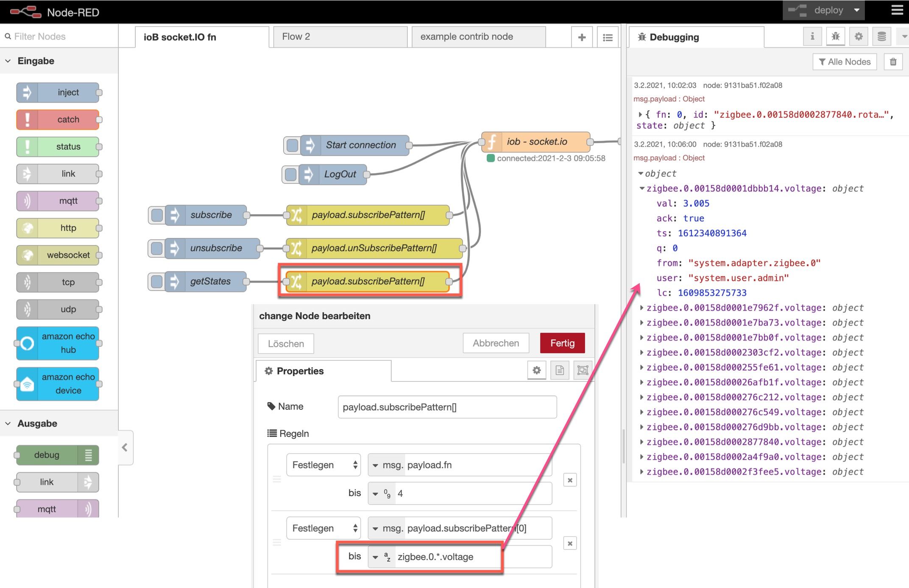Select the tcp palette node
This screenshot has width=909, height=588.
tap(58, 282)
